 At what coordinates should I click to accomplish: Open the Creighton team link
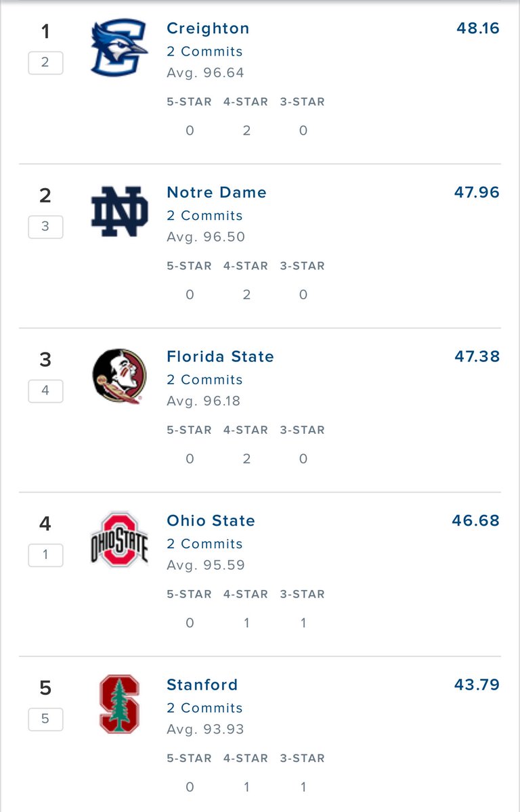click(208, 28)
